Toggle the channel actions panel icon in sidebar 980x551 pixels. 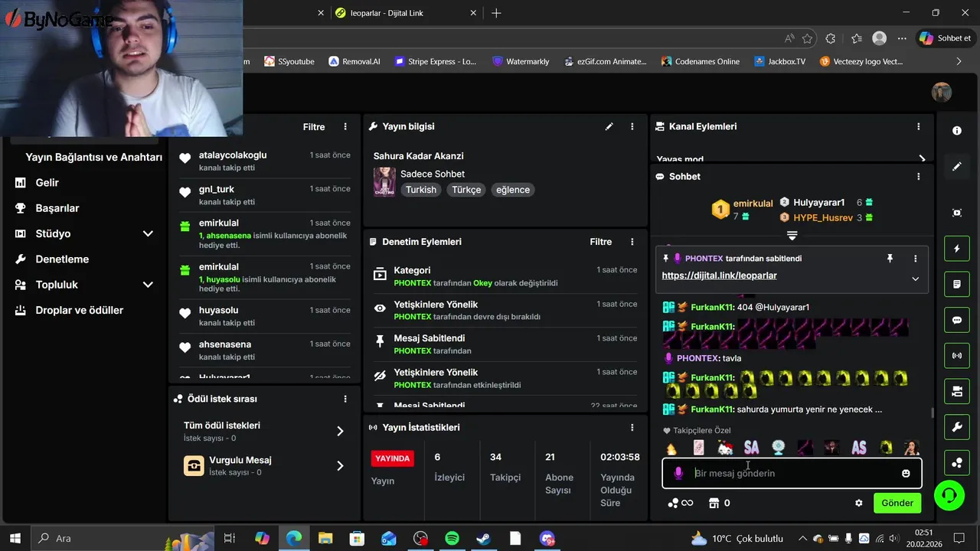click(x=957, y=391)
